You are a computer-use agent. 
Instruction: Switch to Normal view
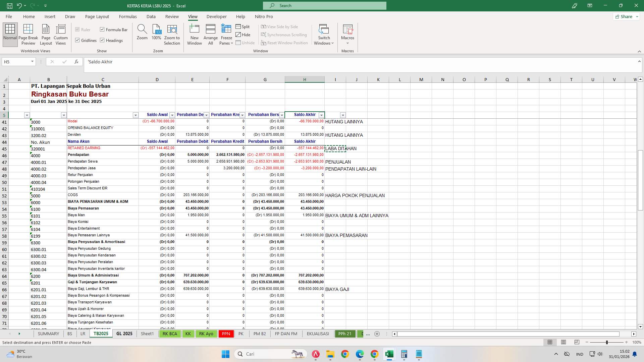point(10,34)
